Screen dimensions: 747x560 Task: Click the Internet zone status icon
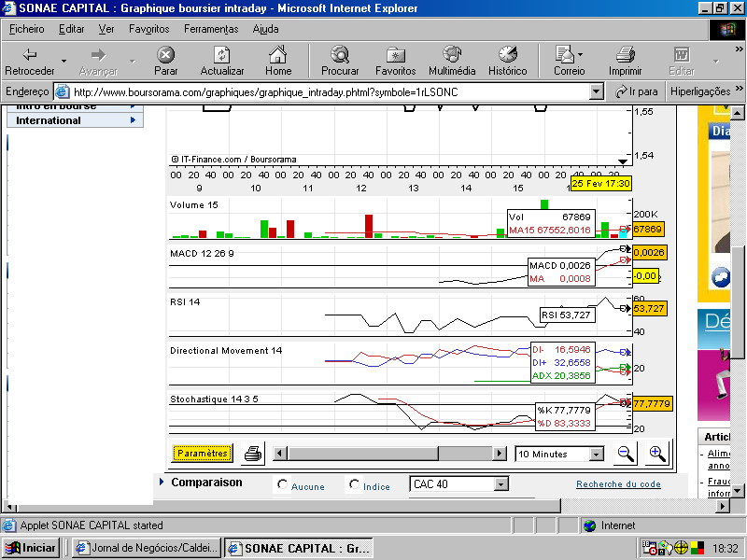pos(590,525)
